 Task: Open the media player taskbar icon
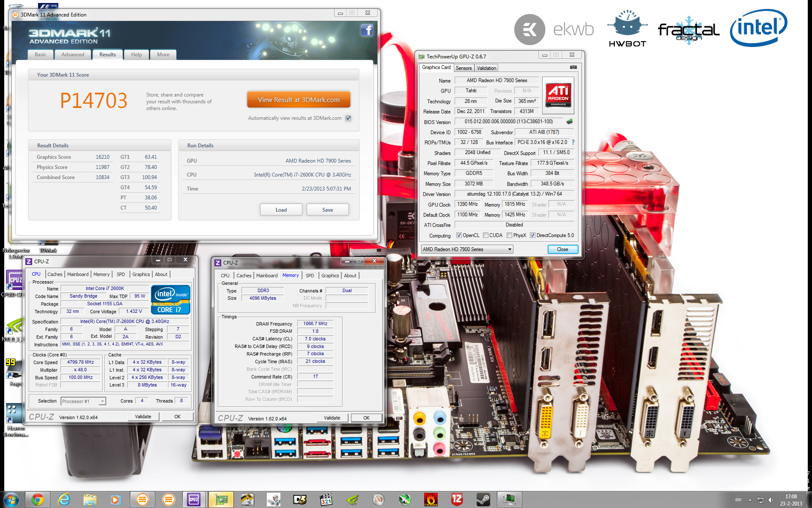[115, 500]
